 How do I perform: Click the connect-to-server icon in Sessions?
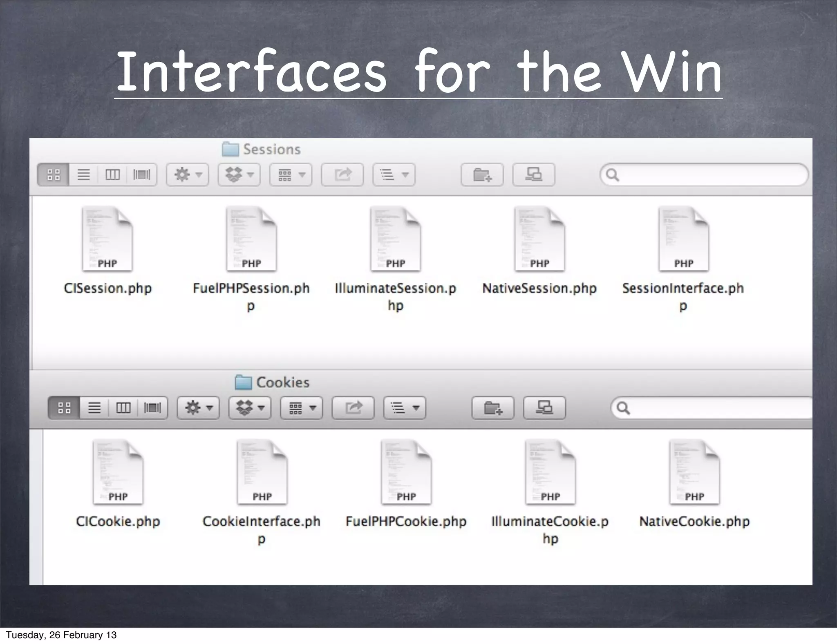534,175
